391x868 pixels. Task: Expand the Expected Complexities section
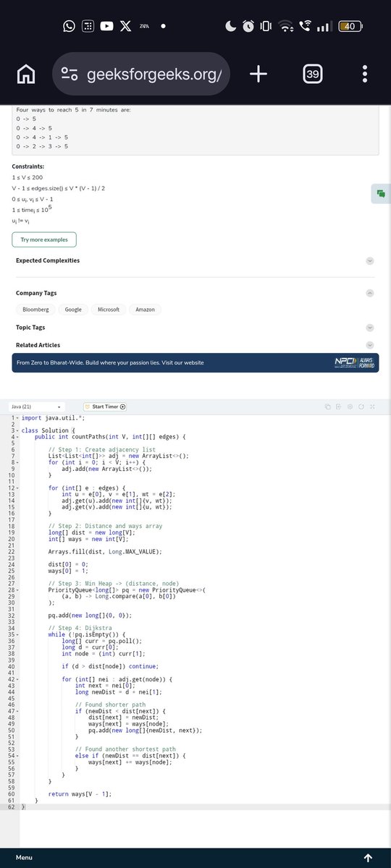[370, 260]
